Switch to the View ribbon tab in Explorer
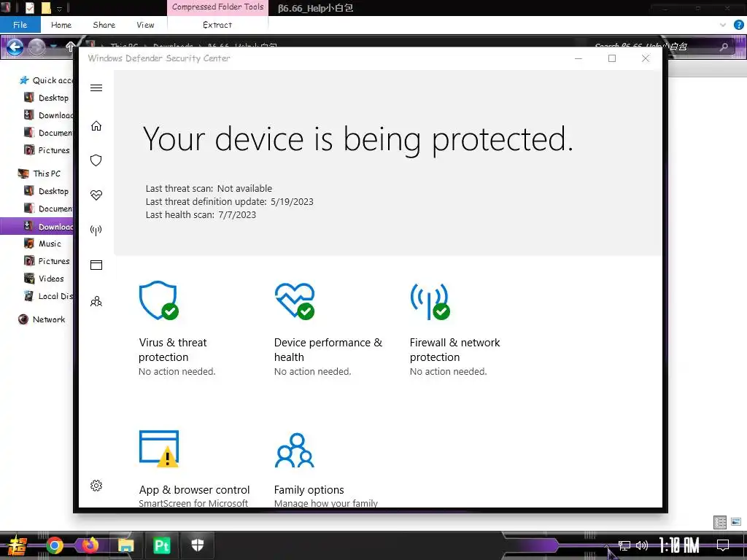 [x=145, y=25]
